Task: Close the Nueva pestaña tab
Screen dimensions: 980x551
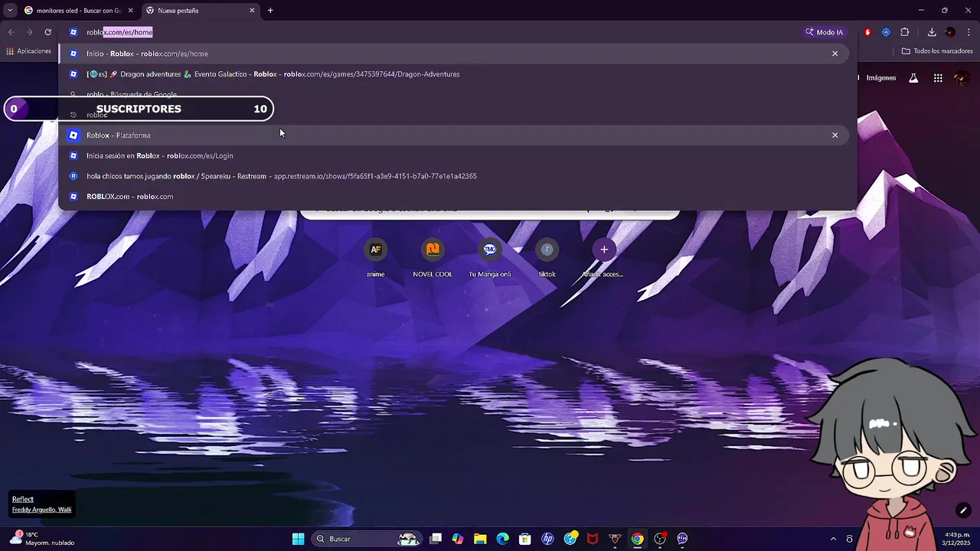Action: coord(252,11)
